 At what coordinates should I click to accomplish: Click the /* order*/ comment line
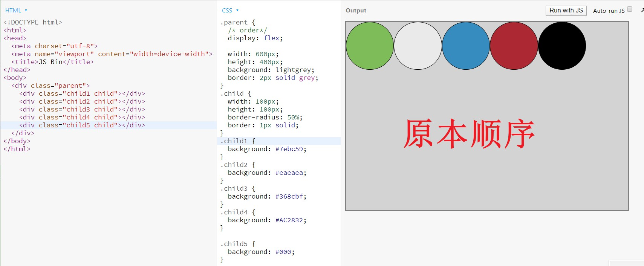(247, 30)
